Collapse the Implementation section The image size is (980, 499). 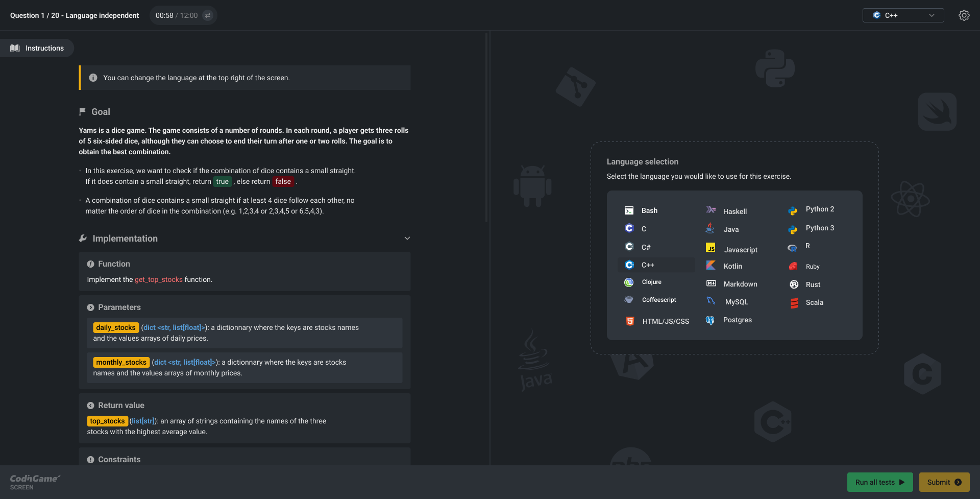(407, 239)
